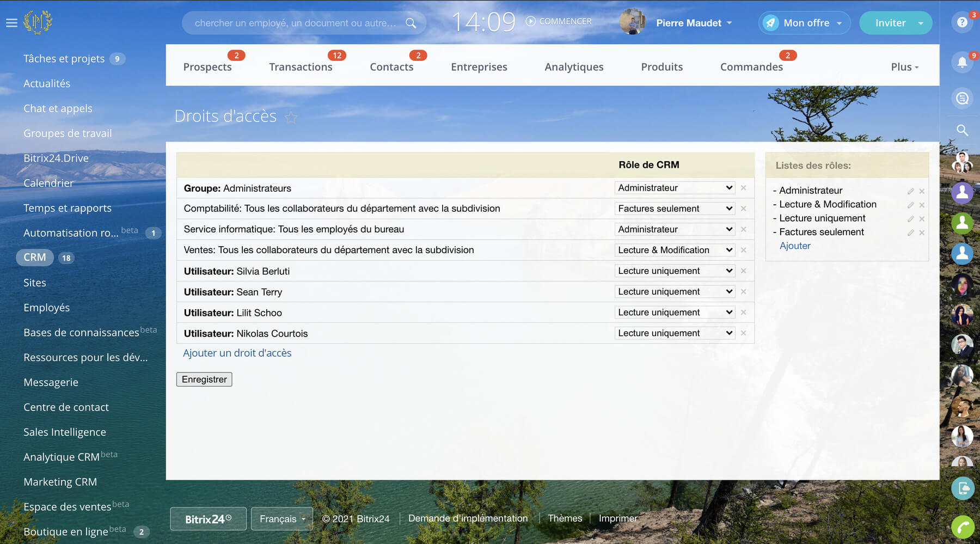
Task: Click the company logo emblem
Action: (x=38, y=22)
